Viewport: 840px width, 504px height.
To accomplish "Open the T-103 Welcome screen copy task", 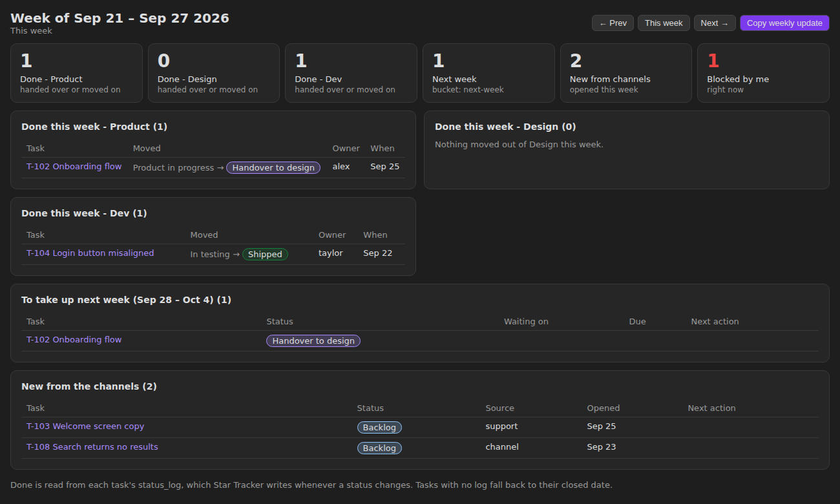I will [85, 426].
